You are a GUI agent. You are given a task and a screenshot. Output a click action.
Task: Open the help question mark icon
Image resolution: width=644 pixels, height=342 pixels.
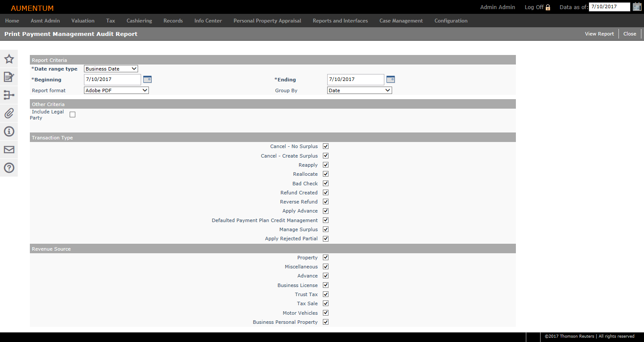click(x=9, y=168)
